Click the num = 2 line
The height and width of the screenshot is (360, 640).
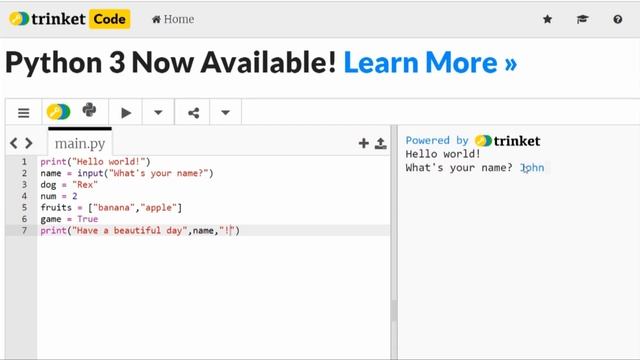[59, 196]
